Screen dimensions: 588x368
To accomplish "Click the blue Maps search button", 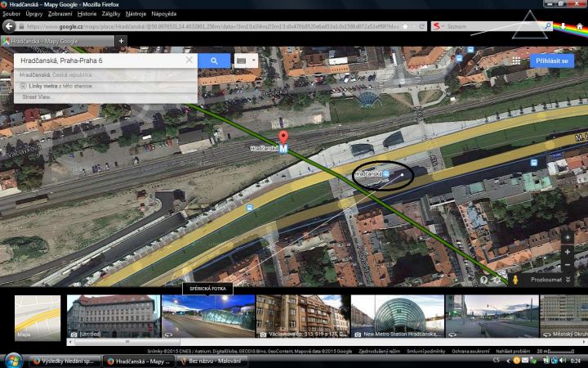I will click(214, 61).
